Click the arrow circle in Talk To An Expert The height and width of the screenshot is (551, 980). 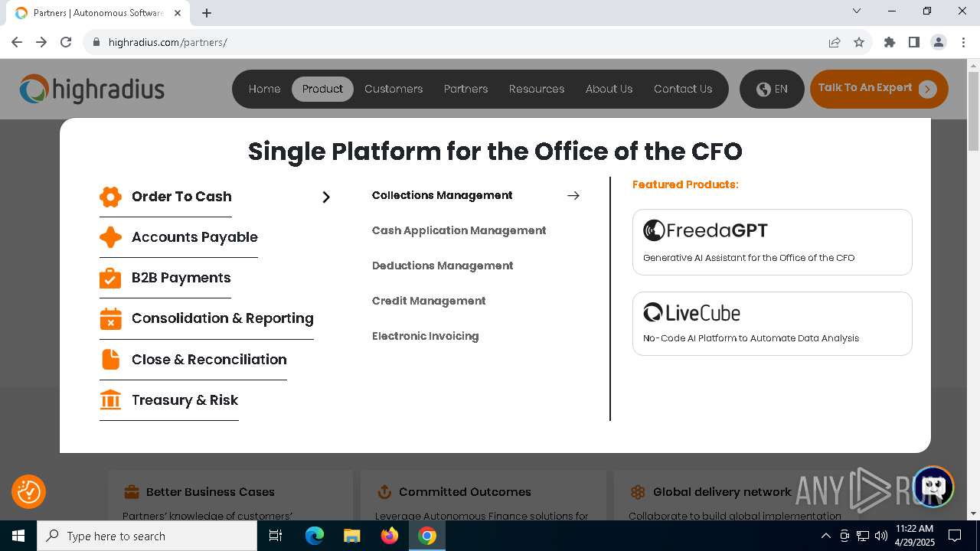pos(927,89)
